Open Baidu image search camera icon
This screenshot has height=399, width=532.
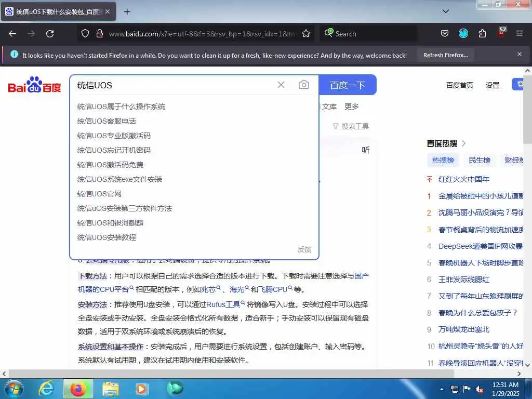pos(303,85)
